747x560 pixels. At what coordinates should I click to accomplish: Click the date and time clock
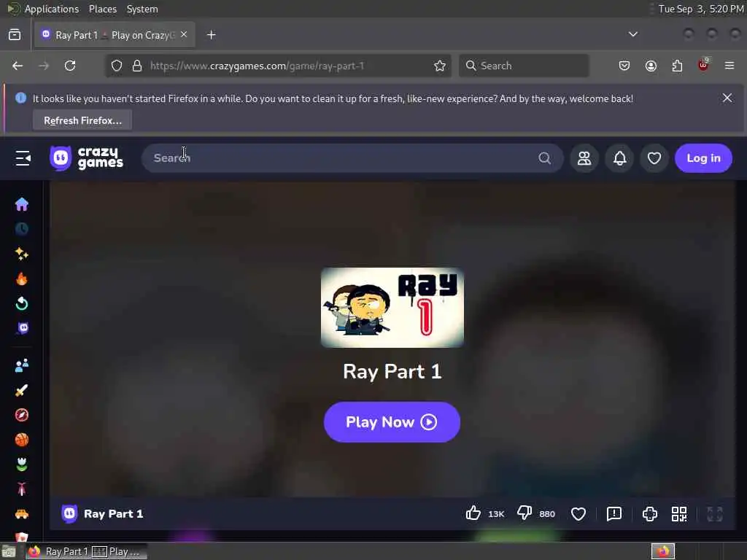point(700,9)
